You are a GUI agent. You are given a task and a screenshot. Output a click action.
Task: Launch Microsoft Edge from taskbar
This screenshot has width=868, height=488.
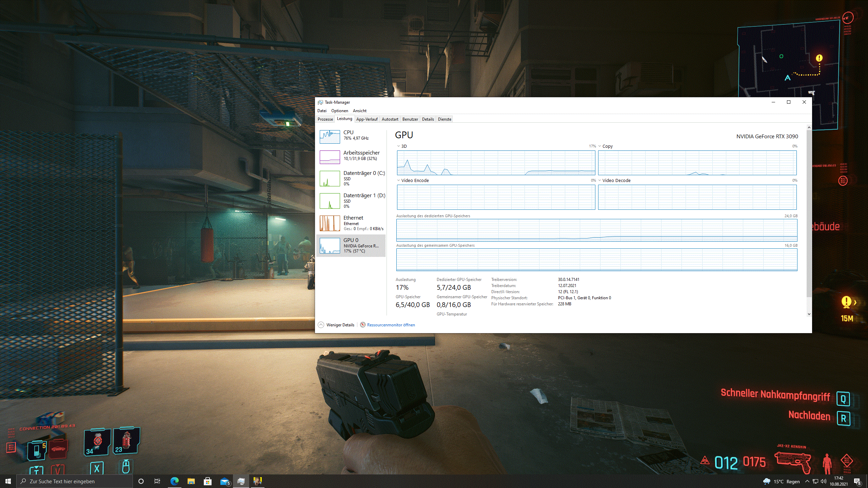(174, 481)
